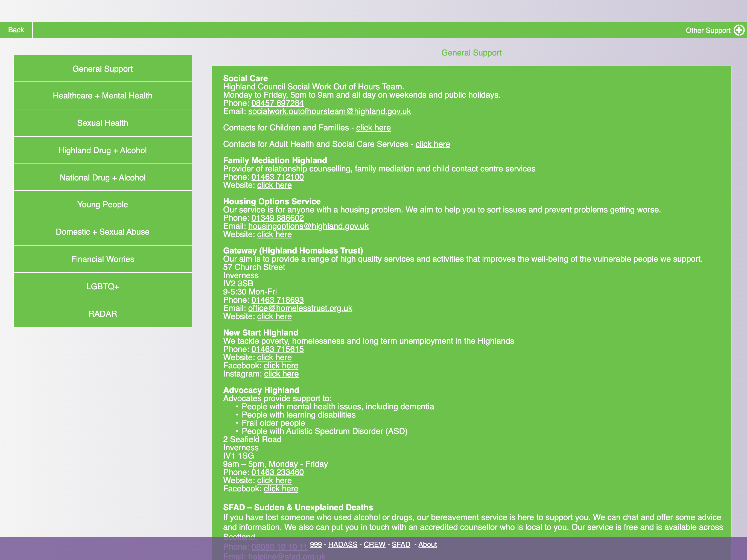
Task: Click SFAD – Sudden & Unexplained Deaths heading
Action: pyautogui.click(x=298, y=507)
